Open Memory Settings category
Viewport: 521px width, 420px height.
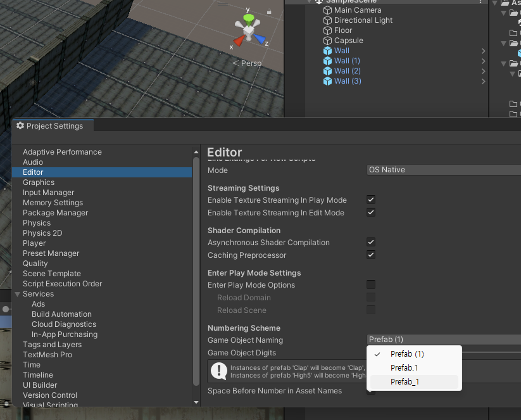coord(53,203)
